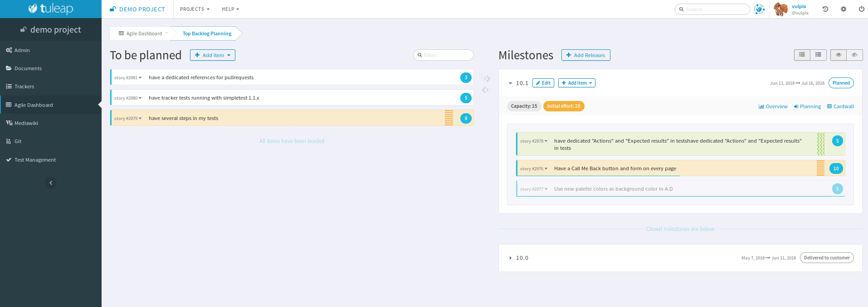The width and height of the screenshot is (868, 307).
Task: Click the history icon in the top bar
Action: click(825, 9)
